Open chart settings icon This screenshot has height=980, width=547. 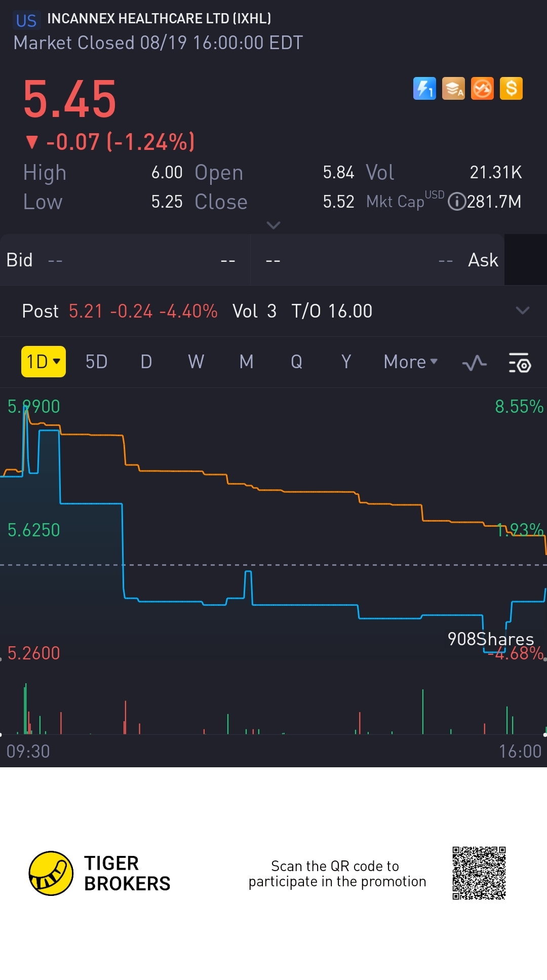click(x=519, y=363)
